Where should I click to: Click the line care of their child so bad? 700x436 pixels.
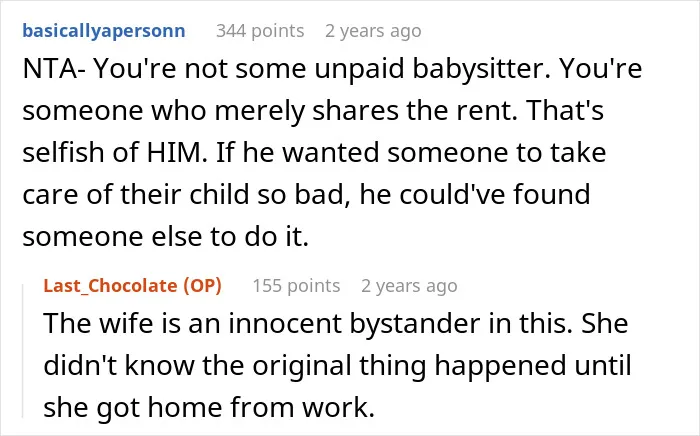click(x=186, y=194)
